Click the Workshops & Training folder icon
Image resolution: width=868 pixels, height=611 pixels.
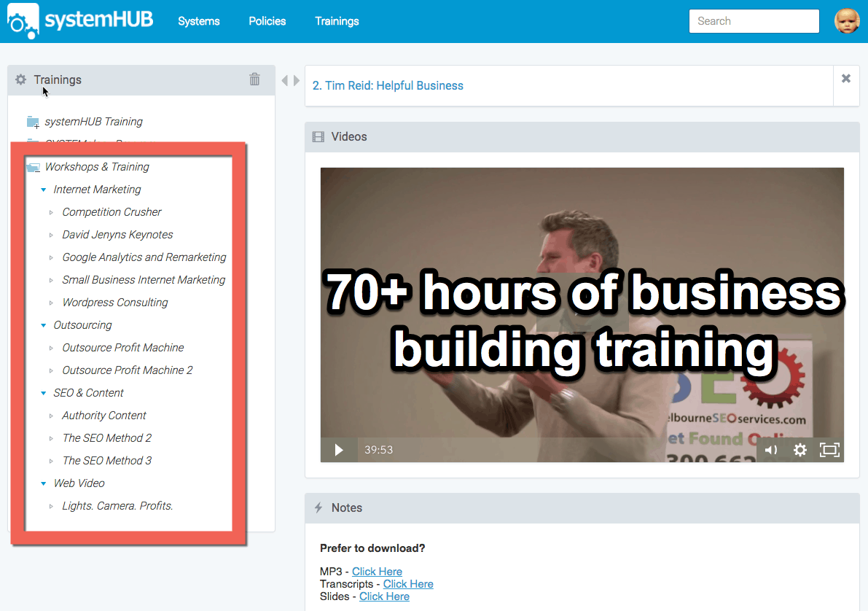coord(34,167)
